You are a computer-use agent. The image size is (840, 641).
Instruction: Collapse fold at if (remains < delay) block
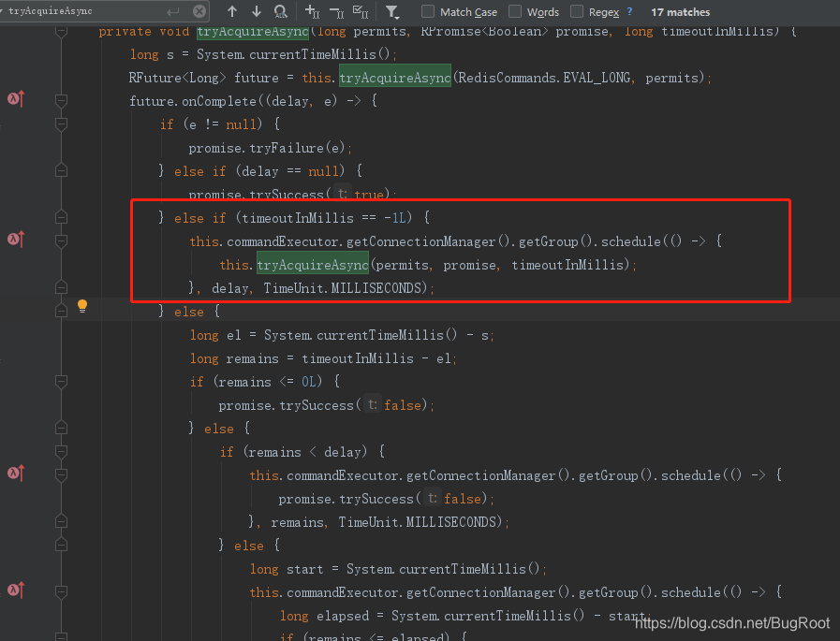pyautogui.click(x=61, y=451)
